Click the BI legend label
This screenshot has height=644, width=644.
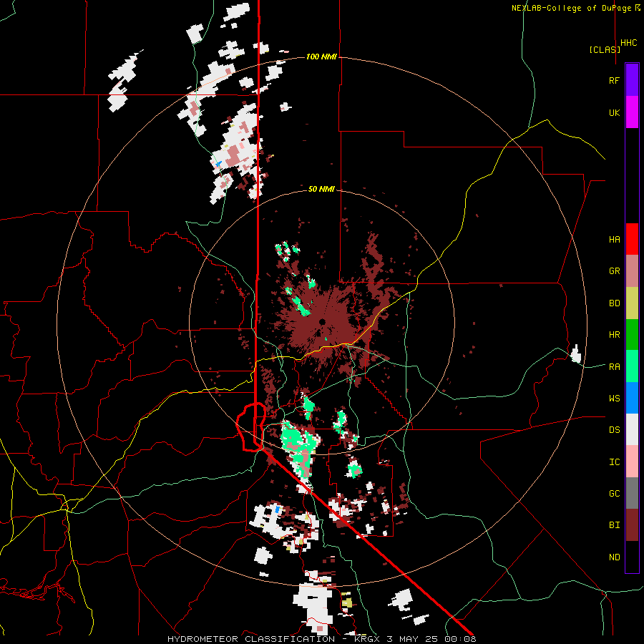click(614, 525)
